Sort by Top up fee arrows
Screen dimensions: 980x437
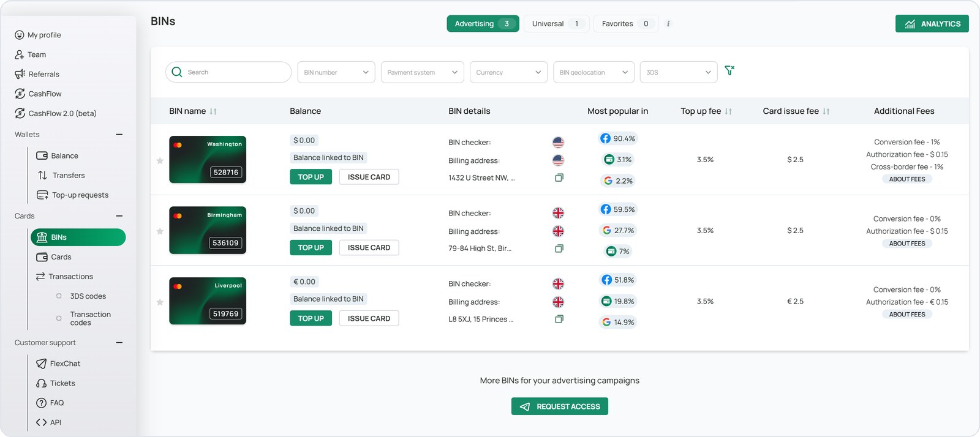tap(728, 111)
